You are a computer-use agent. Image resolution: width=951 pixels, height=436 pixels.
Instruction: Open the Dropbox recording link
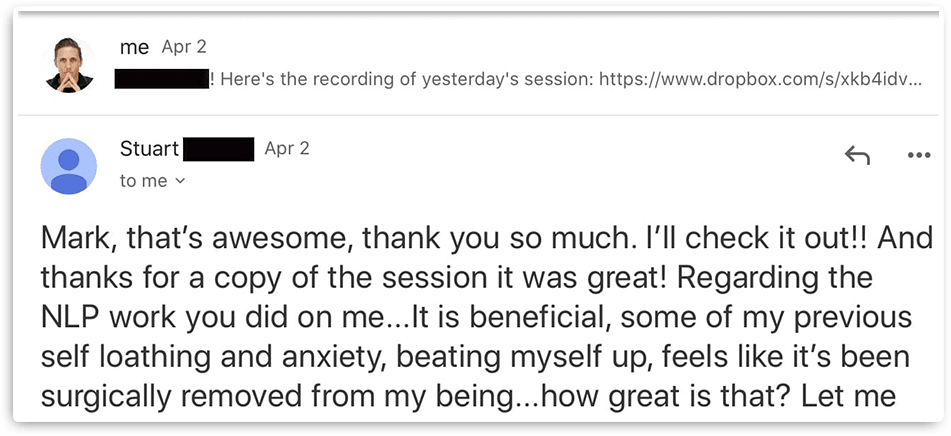(760, 79)
